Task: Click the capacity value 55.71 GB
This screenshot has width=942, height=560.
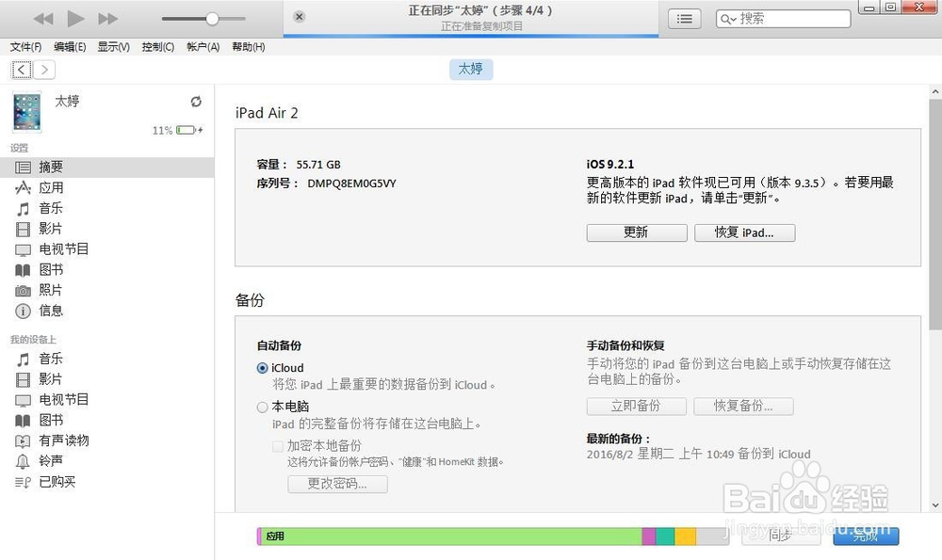Action: click(x=318, y=165)
